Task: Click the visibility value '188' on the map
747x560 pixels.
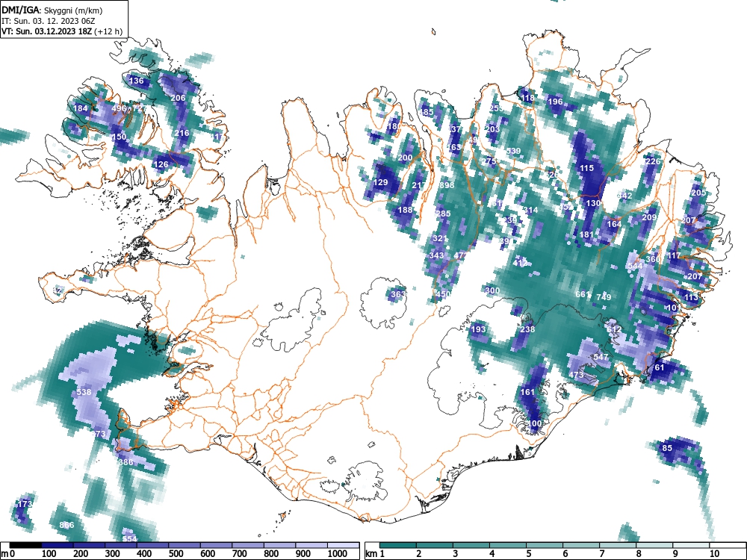Action: tap(405, 210)
